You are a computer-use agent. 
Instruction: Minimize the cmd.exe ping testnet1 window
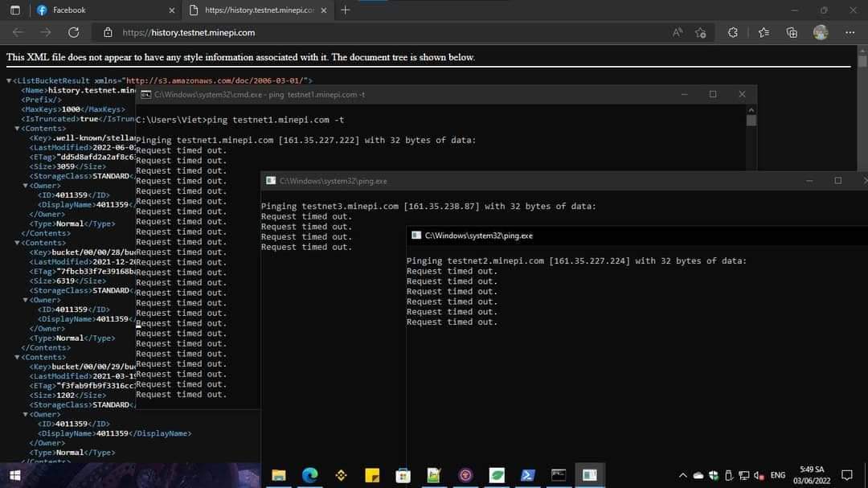pyautogui.click(x=684, y=94)
